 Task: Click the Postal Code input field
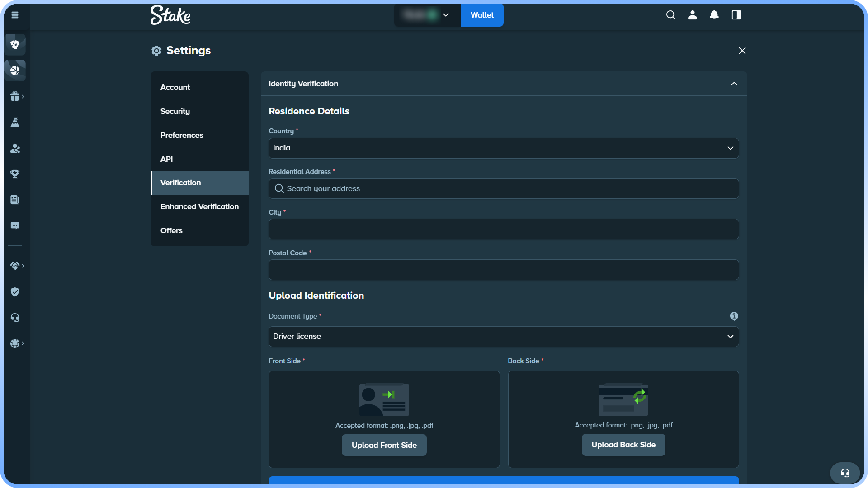(504, 270)
